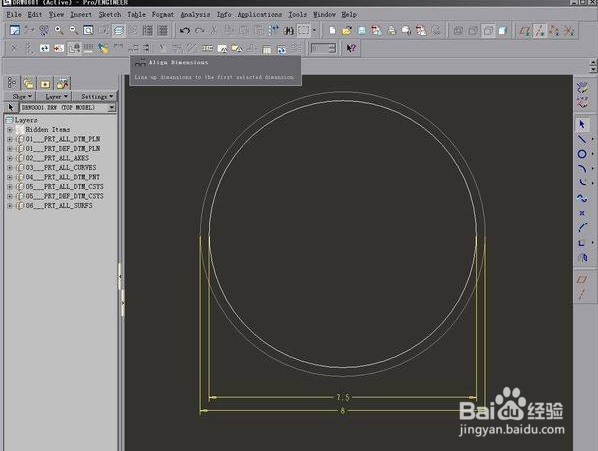Screen dimensions: 598x451
Task: Select the 05___PRT_ALL_DTM_CSYS layer
Action: 64,186
